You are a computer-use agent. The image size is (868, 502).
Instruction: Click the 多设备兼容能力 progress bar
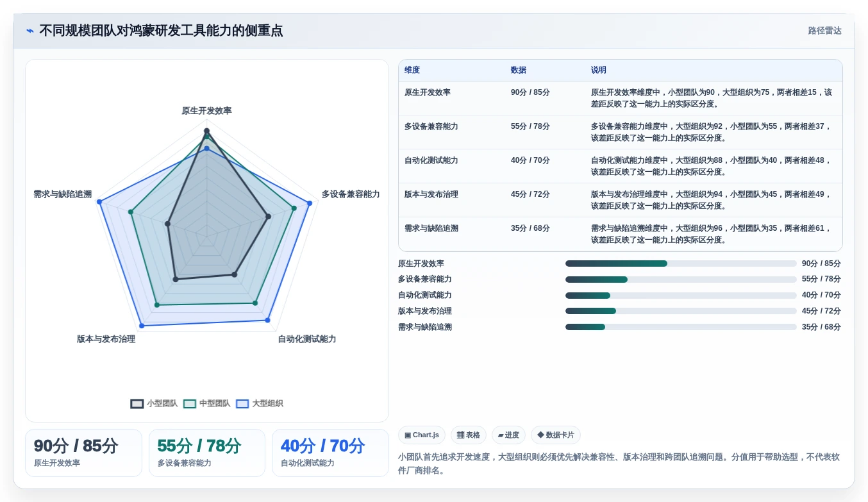point(681,280)
